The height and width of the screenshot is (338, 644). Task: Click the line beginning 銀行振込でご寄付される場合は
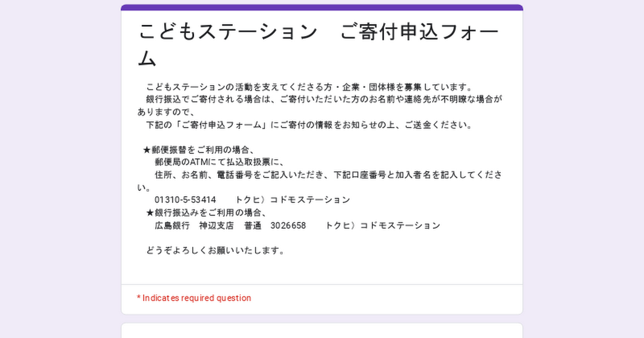click(325, 100)
